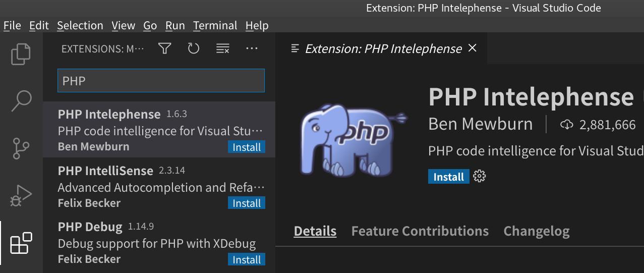644x273 pixels.
Task: Click Install button on extension details page
Action: 448,177
